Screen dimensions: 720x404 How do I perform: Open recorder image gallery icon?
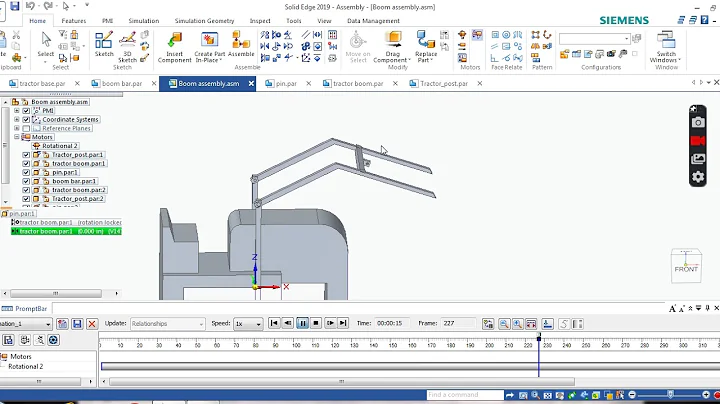(698, 159)
